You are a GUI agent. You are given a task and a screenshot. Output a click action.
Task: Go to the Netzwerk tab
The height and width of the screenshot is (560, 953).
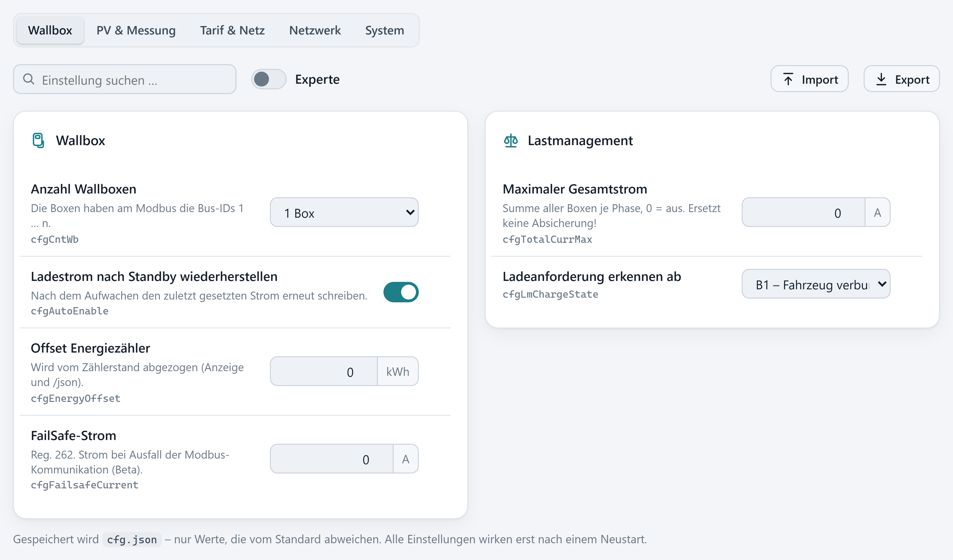coord(315,30)
